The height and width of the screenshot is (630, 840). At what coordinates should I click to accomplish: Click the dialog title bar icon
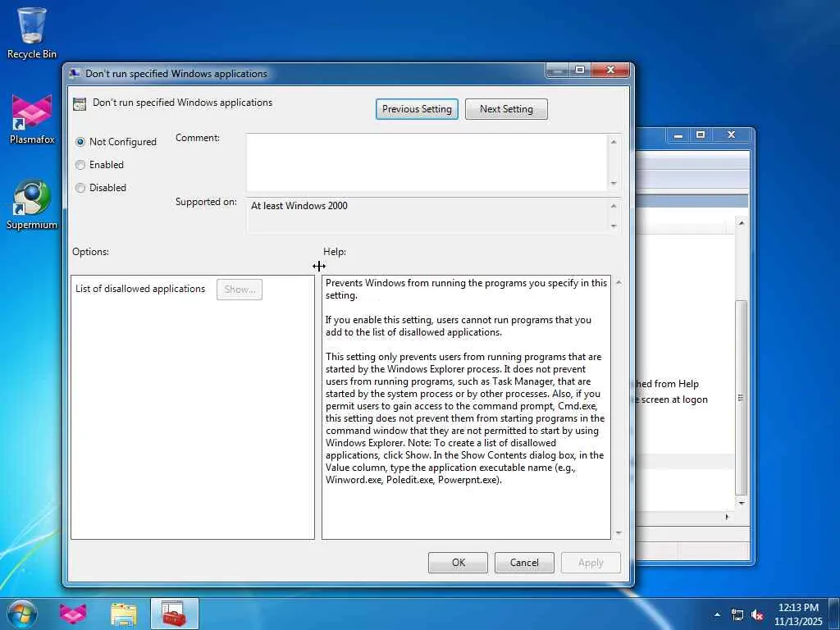(75, 74)
